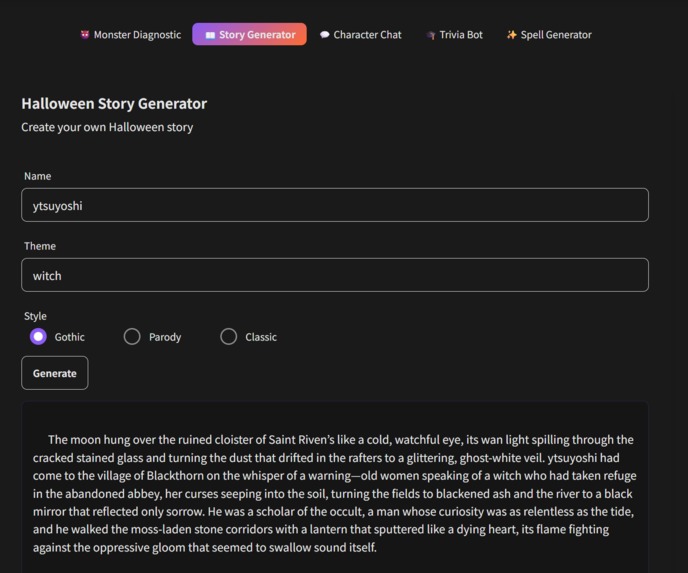
Task: Open the Spell Generator tab
Action: 548,35
